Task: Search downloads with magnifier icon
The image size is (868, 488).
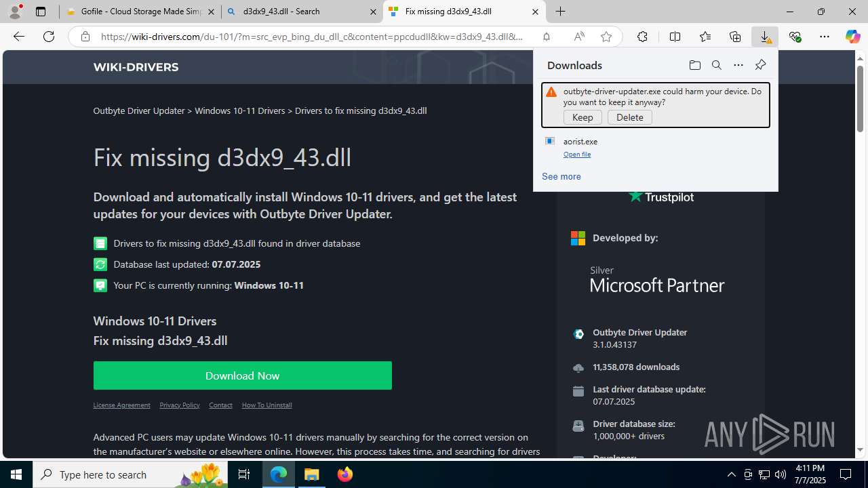Action: [716, 65]
